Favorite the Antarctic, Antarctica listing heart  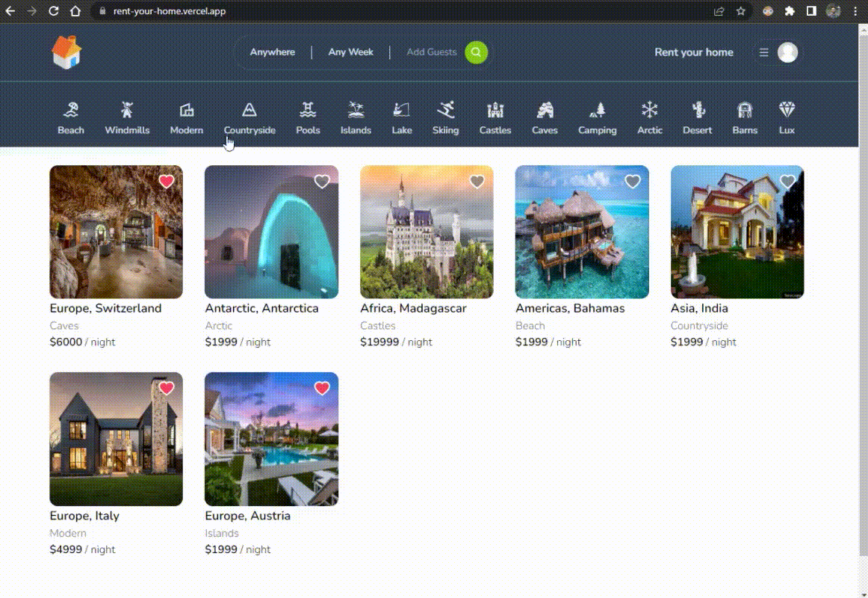322,181
